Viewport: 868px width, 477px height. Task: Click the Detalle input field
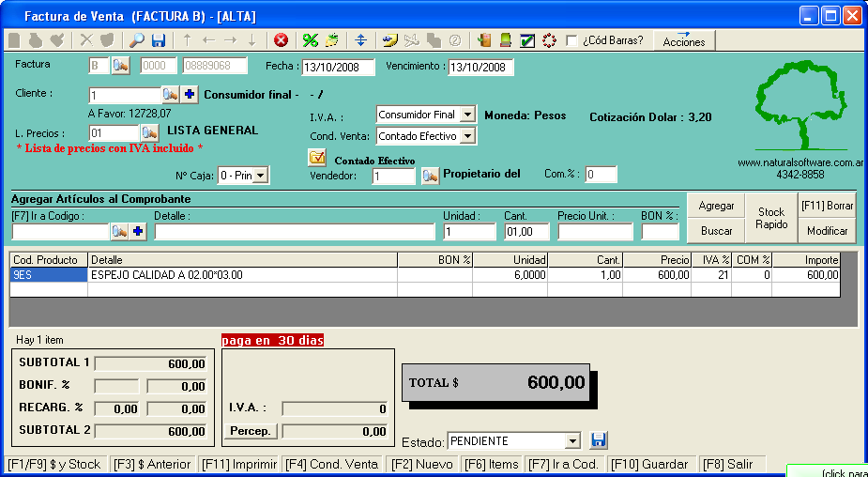coord(295,232)
